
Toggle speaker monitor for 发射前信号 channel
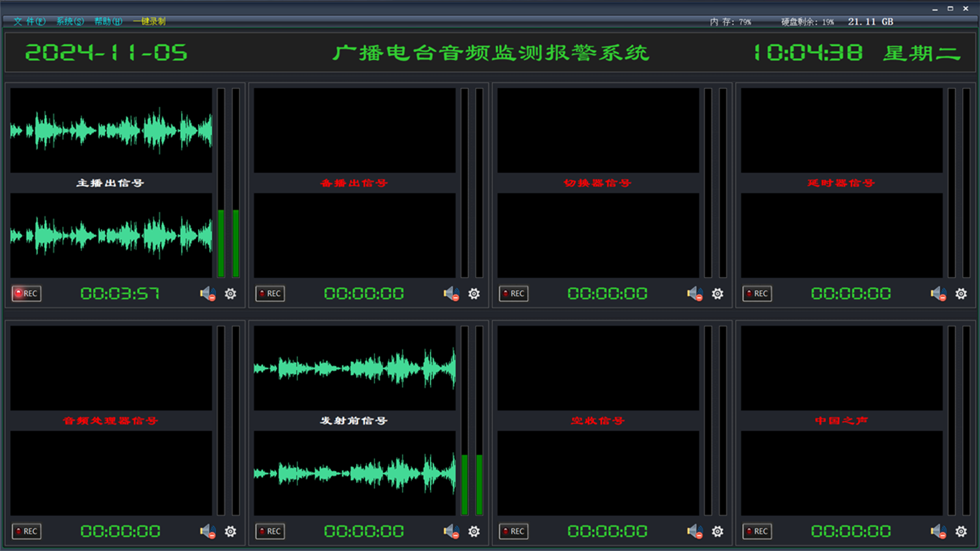(x=451, y=532)
